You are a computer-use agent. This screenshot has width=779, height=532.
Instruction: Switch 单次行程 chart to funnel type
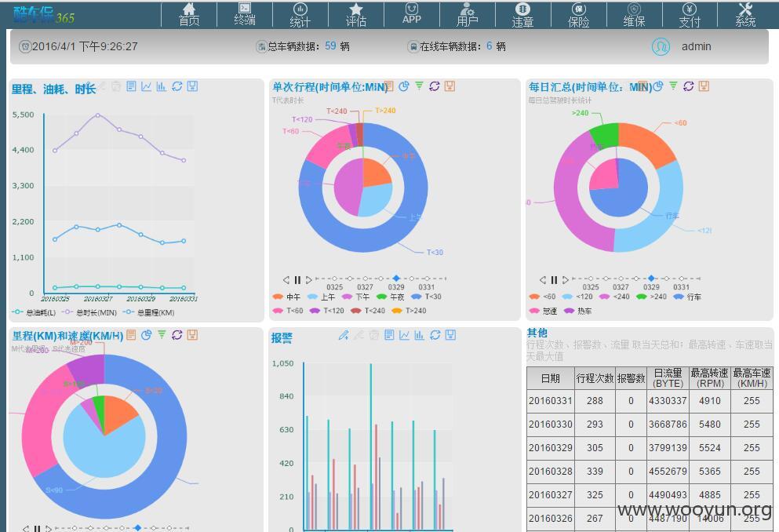click(419, 86)
